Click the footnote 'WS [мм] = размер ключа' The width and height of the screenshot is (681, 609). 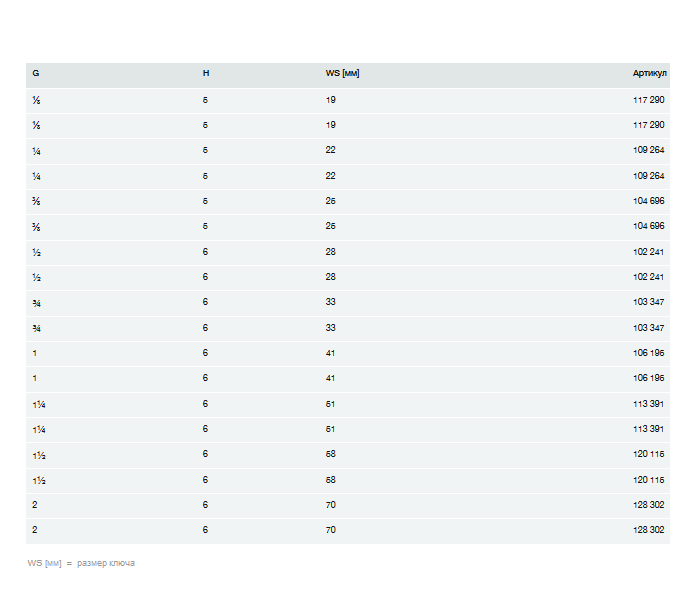pyautogui.click(x=81, y=564)
